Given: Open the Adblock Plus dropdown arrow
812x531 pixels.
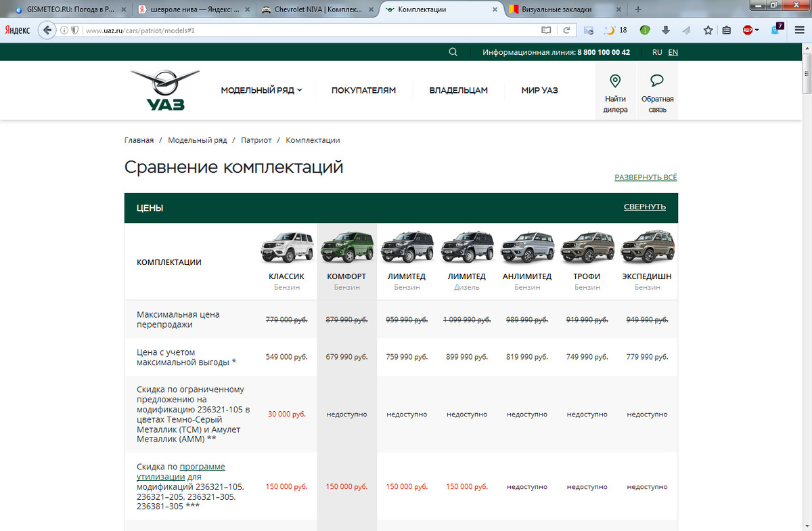Looking at the screenshot, I should pos(757,30).
